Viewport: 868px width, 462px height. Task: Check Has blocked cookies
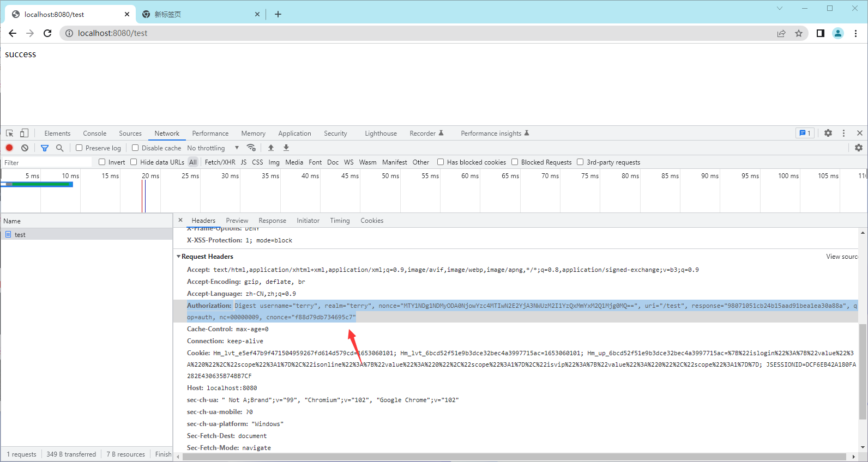tap(441, 162)
